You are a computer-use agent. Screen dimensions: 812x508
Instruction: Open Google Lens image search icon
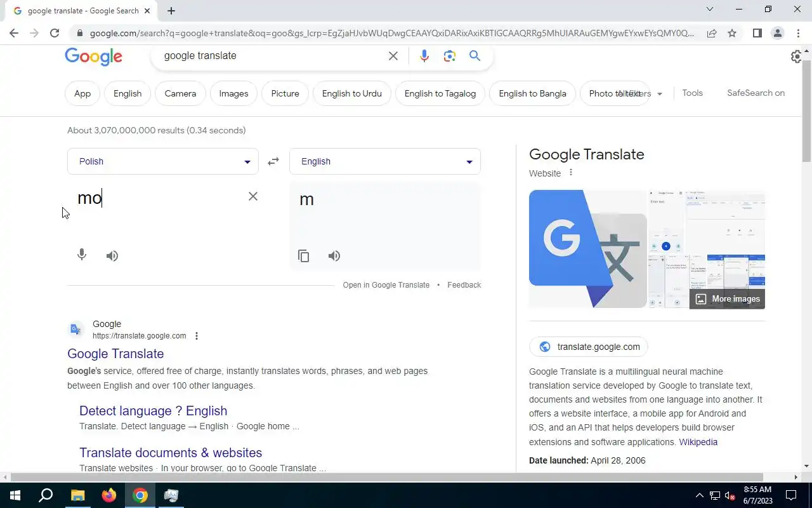click(450, 56)
